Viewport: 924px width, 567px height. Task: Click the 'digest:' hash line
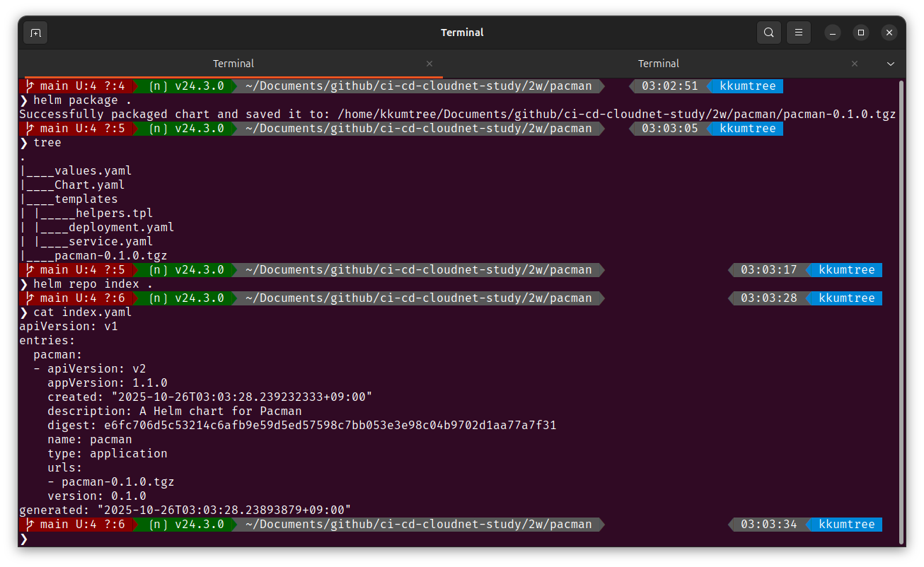[301, 426]
